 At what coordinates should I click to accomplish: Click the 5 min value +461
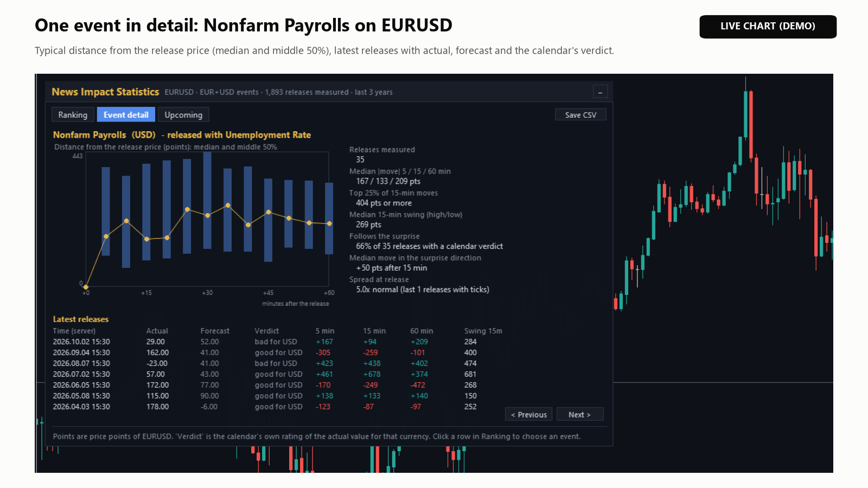tap(324, 375)
